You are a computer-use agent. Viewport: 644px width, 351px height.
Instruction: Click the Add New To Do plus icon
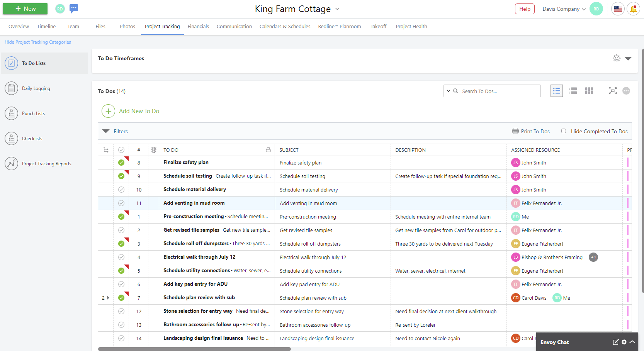(x=108, y=111)
